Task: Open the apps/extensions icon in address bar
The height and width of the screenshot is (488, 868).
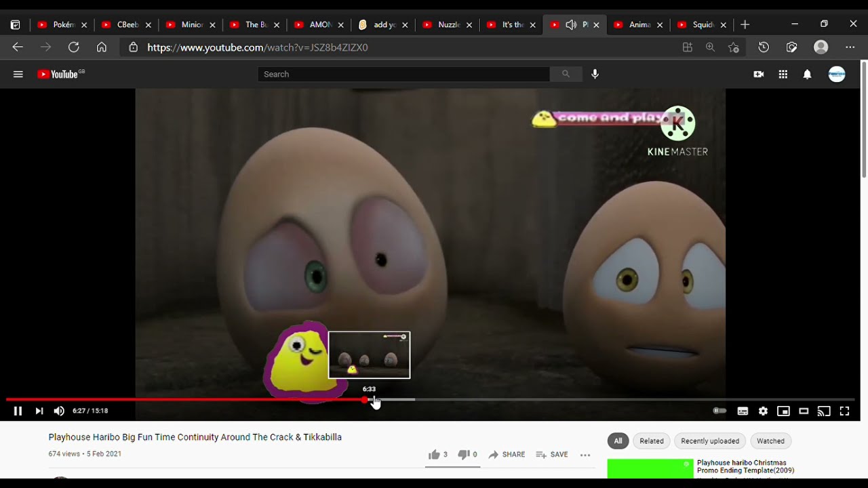Action: (688, 47)
